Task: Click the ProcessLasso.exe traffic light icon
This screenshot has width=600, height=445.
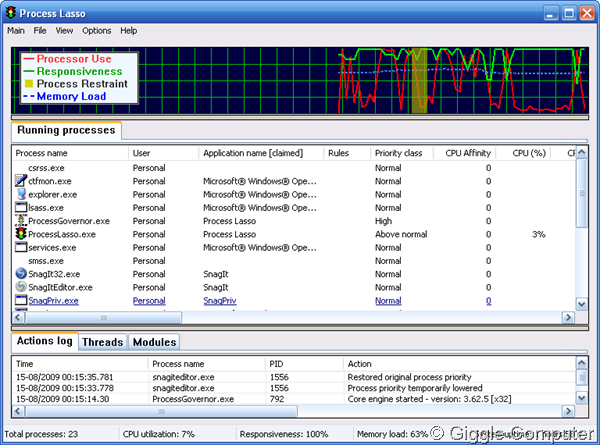Action: pos(21,234)
